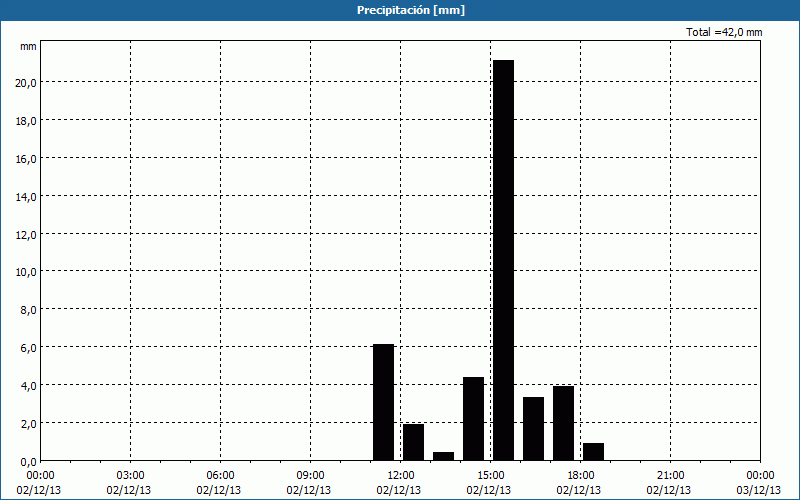Click the mm unit label on y-axis
The height and width of the screenshot is (500, 800).
28,46
